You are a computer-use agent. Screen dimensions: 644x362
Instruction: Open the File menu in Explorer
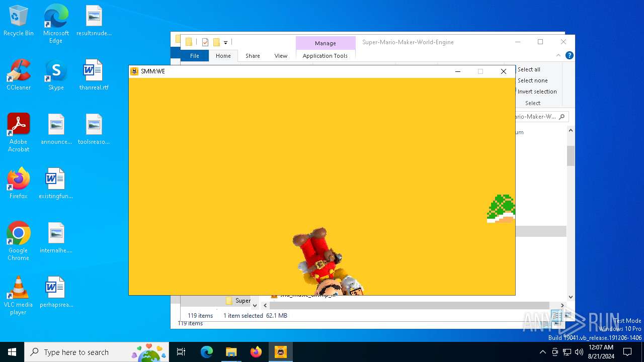point(195,56)
